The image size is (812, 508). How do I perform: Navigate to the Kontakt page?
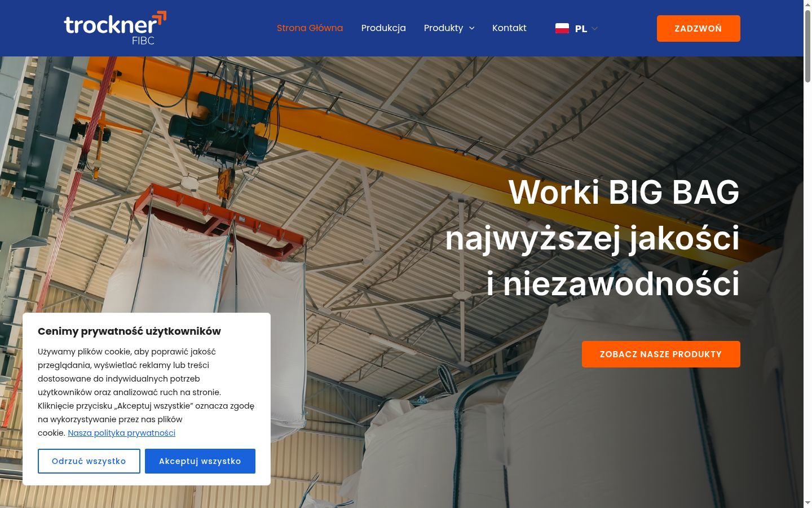(509, 28)
